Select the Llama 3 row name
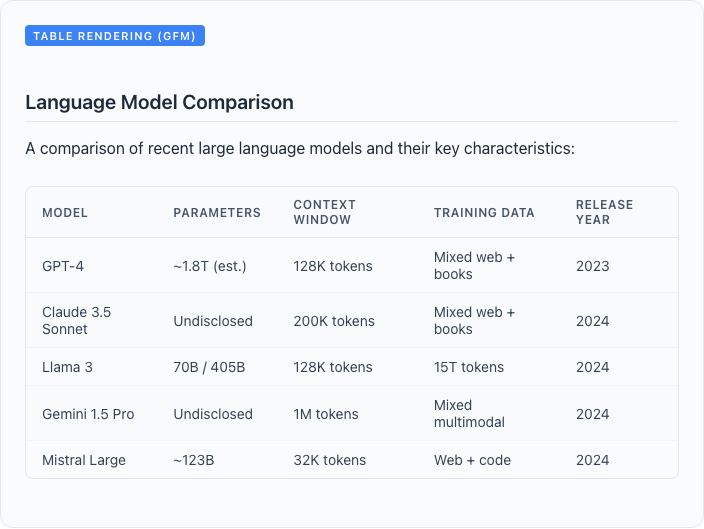This screenshot has width=704, height=529. (x=67, y=367)
